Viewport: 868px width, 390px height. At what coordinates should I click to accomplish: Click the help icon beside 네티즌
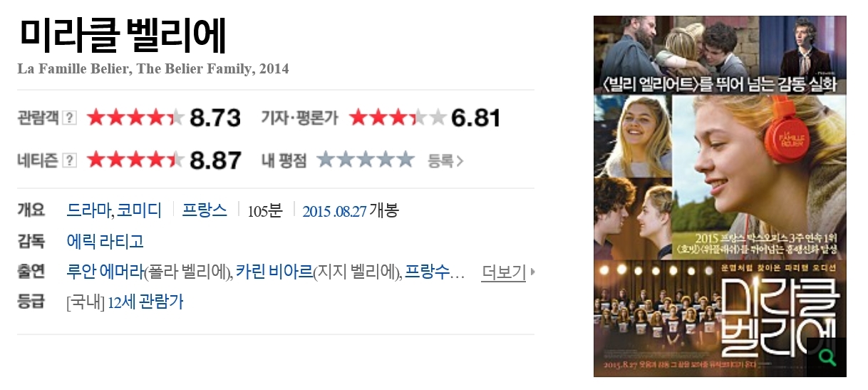coord(69,160)
